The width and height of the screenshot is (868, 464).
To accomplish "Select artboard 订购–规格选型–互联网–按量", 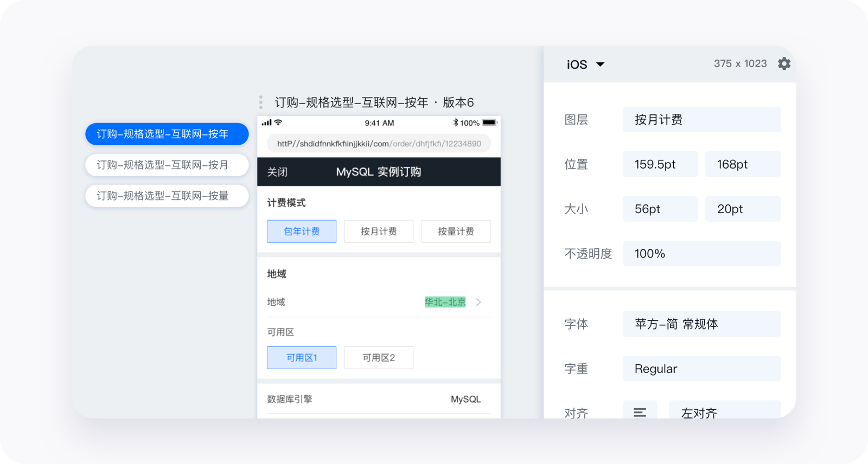I will 167,196.
